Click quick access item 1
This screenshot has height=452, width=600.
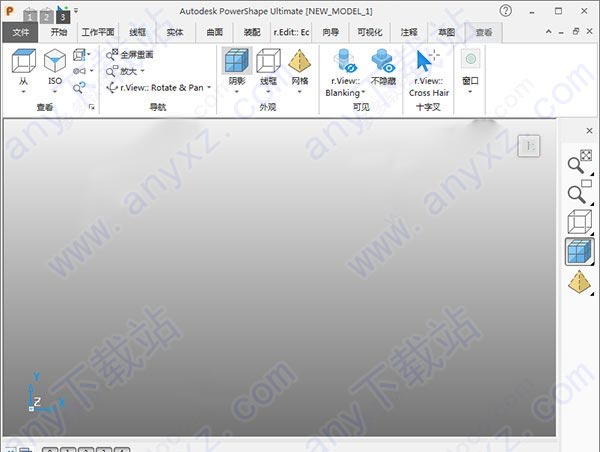tap(30, 16)
